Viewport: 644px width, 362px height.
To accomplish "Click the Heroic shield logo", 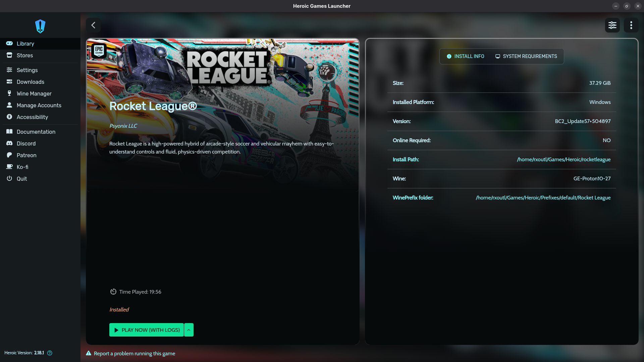I will pyautogui.click(x=40, y=26).
